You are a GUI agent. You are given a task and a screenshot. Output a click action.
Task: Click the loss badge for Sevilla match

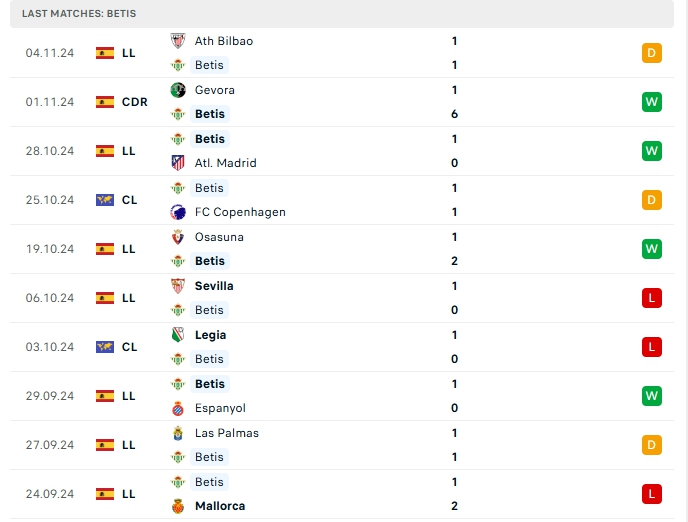pyautogui.click(x=652, y=298)
